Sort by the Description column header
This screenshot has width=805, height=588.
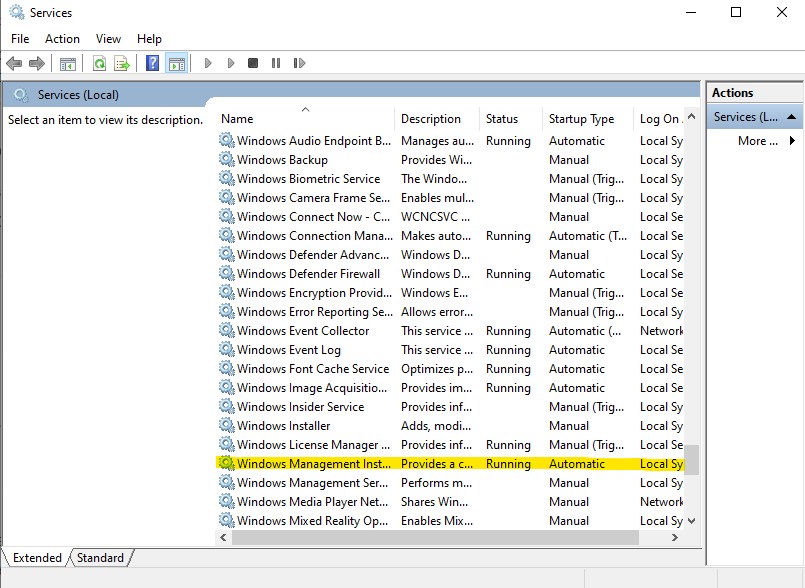(437, 119)
